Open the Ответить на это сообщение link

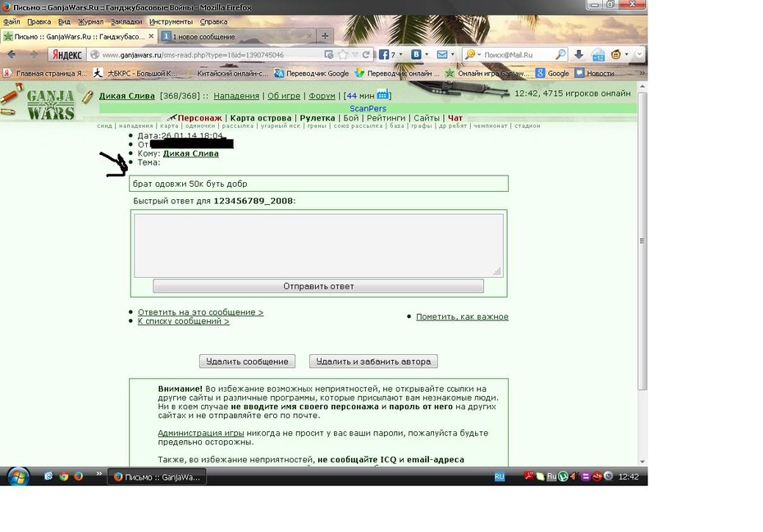200,312
